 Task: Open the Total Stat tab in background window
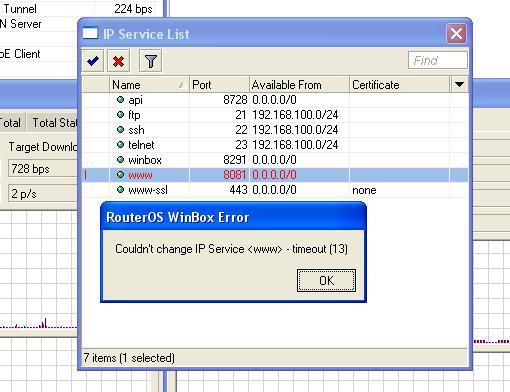pos(53,122)
